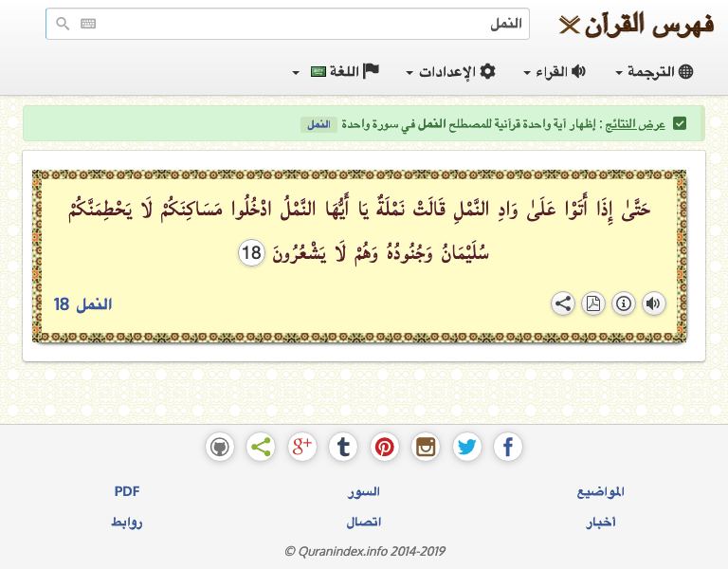This screenshot has width=728, height=569.
Task: Open the Twitter footer icon
Action: pos(467,447)
